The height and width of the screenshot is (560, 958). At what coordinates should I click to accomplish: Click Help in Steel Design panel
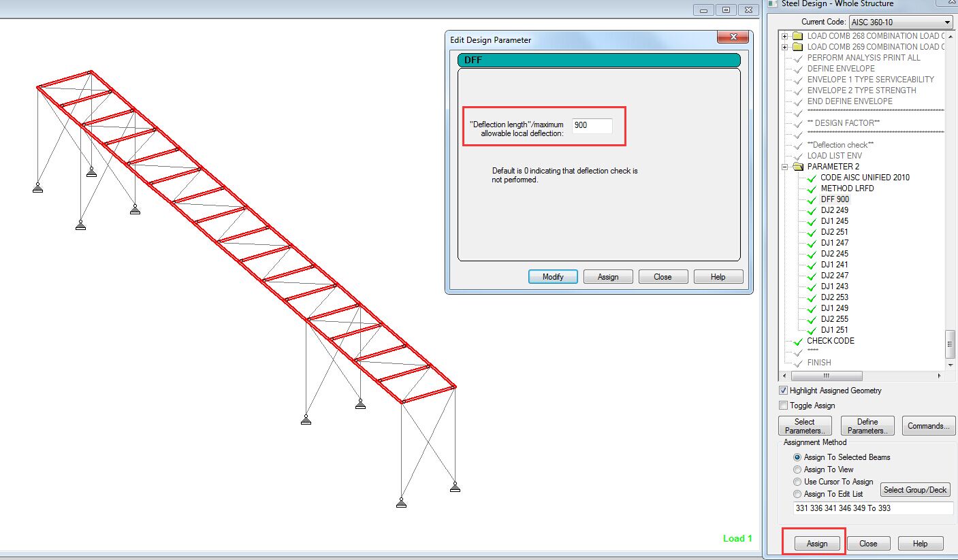(921, 544)
